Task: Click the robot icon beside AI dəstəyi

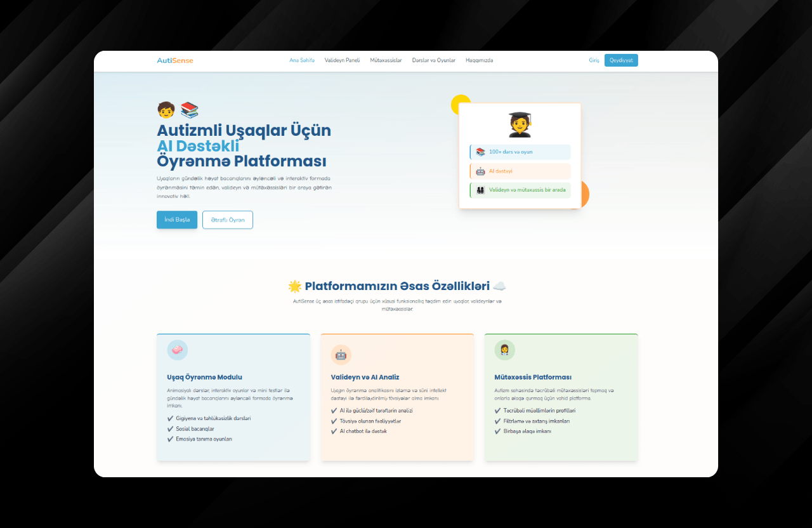Action: [480, 171]
